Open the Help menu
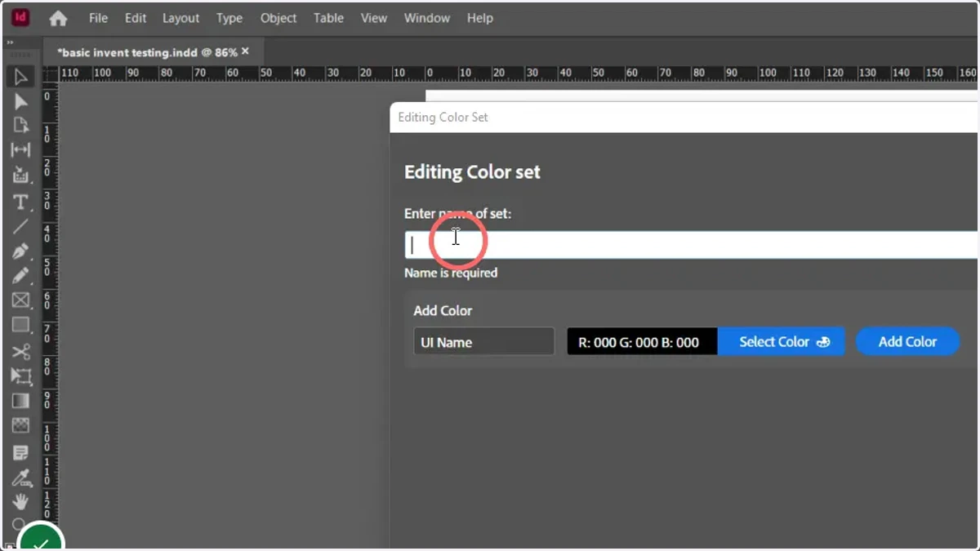The height and width of the screenshot is (551, 980). click(x=480, y=18)
